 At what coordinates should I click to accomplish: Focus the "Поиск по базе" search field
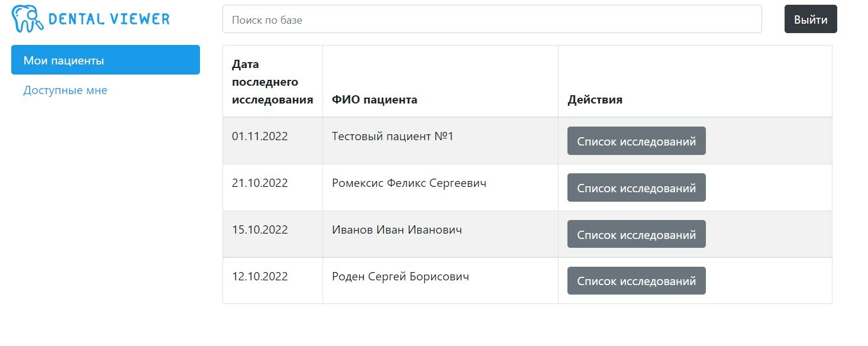click(x=492, y=20)
